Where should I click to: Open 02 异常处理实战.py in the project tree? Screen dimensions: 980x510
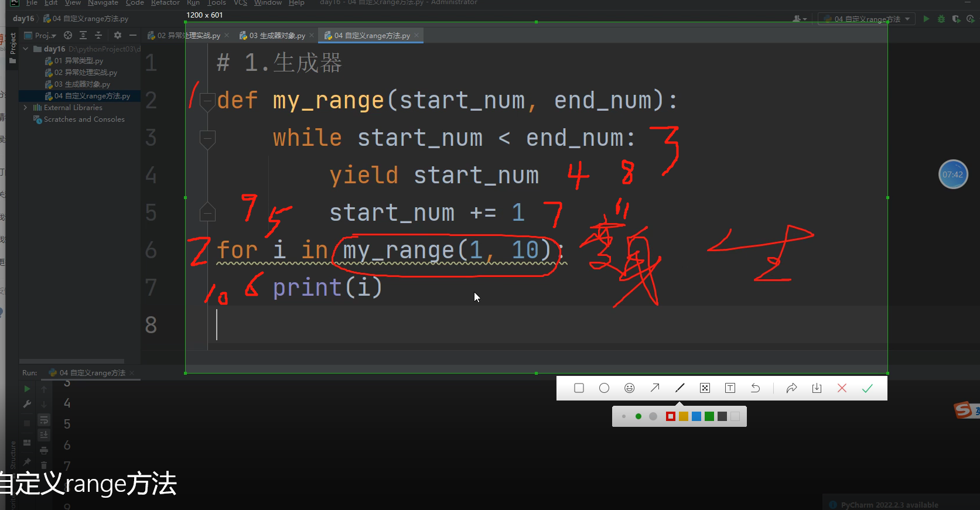(81, 73)
